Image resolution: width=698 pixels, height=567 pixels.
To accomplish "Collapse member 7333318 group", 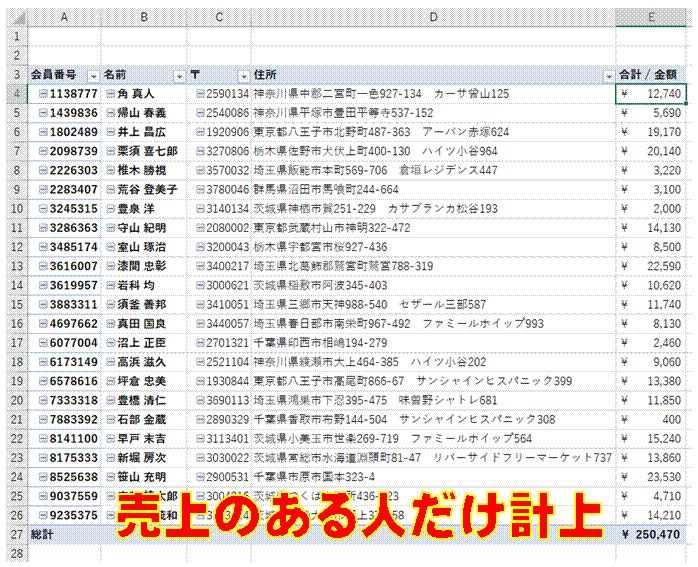I will click(43, 400).
